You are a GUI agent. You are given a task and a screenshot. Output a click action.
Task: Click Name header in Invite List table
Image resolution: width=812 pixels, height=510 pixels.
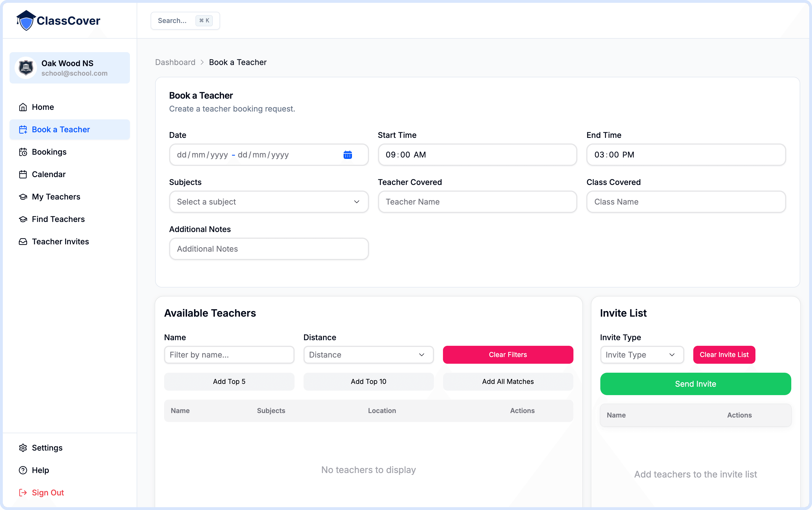pyautogui.click(x=616, y=415)
